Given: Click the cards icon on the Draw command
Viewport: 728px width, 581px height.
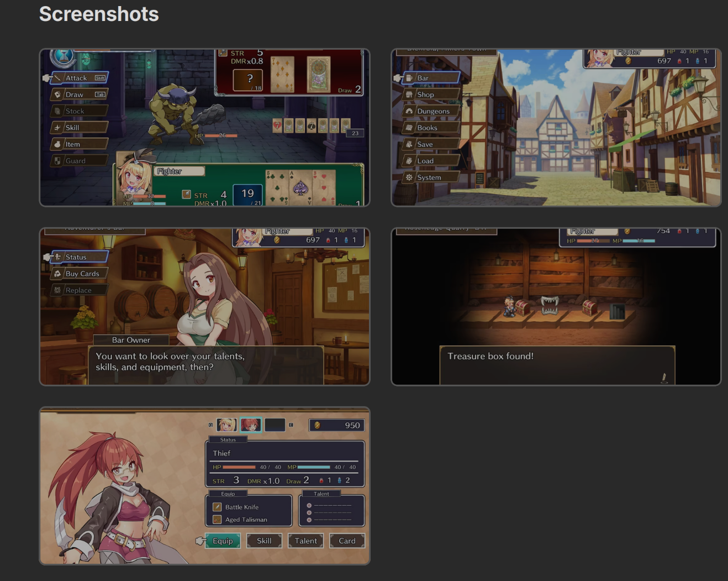Looking at the screenshot, I should tap(57, 95).
